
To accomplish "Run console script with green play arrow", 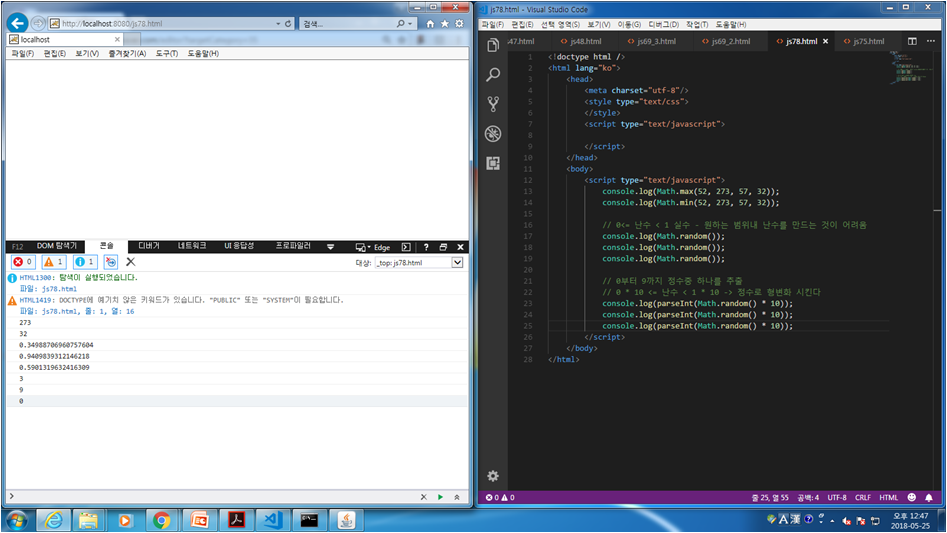I will coord(440,497).
